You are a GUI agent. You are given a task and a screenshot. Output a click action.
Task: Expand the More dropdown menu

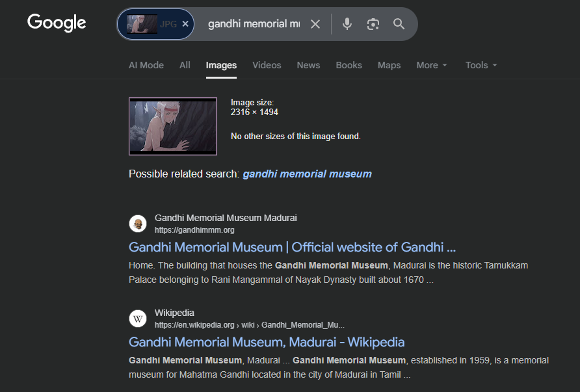(432, 65)
